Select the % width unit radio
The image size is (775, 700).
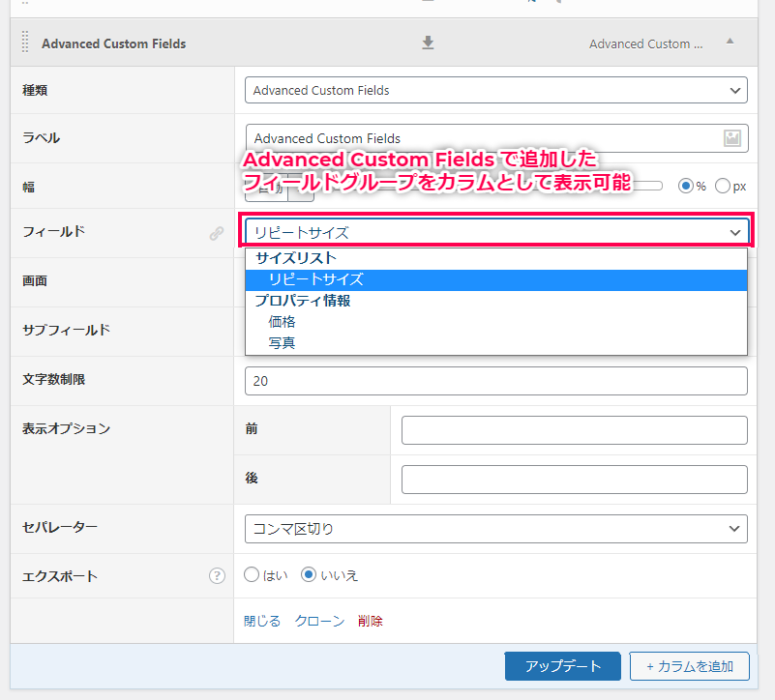pyautogui.click(x=686, y=187)
